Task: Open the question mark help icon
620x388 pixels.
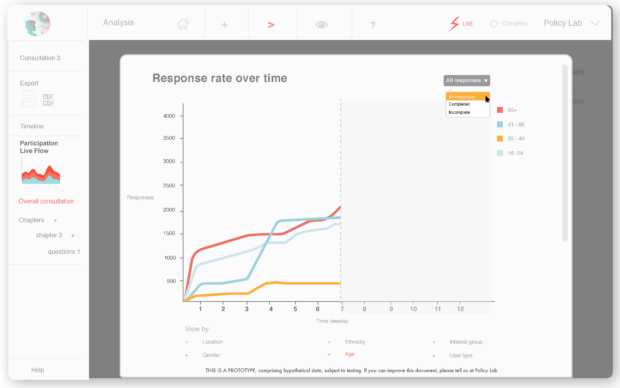Action: point(373,25)
